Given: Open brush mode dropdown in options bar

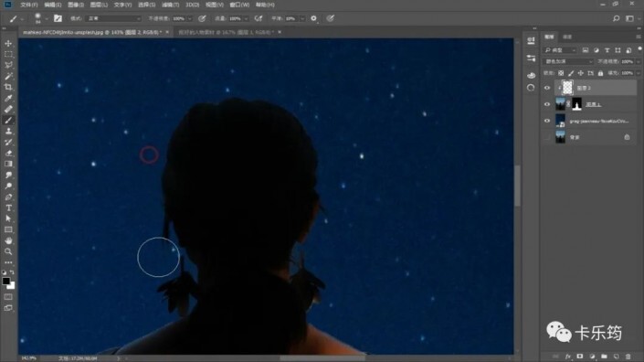Looking at the screenshot, I should click(113, 18).
